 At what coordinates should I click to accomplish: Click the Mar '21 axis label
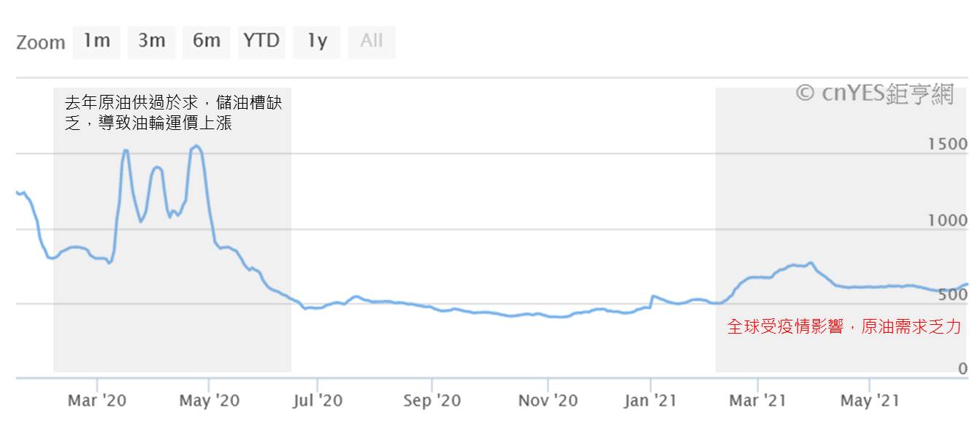[758, 400]
